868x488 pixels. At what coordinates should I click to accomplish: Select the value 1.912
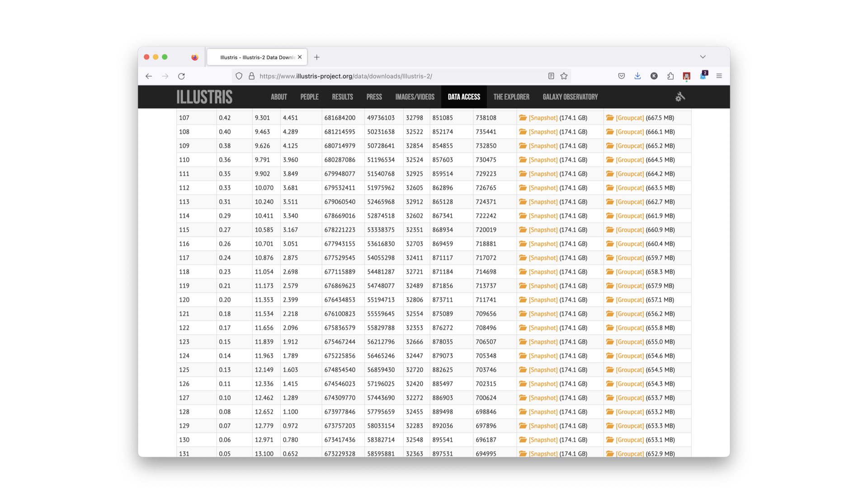[290, 342]
